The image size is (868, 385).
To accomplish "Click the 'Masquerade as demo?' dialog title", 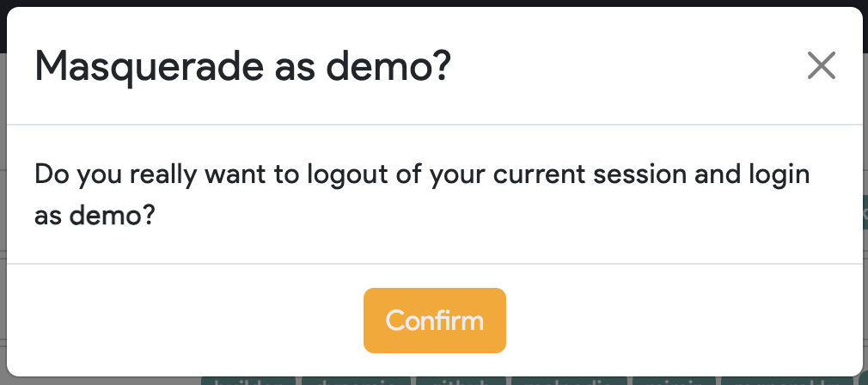I will tap(243, 66).
